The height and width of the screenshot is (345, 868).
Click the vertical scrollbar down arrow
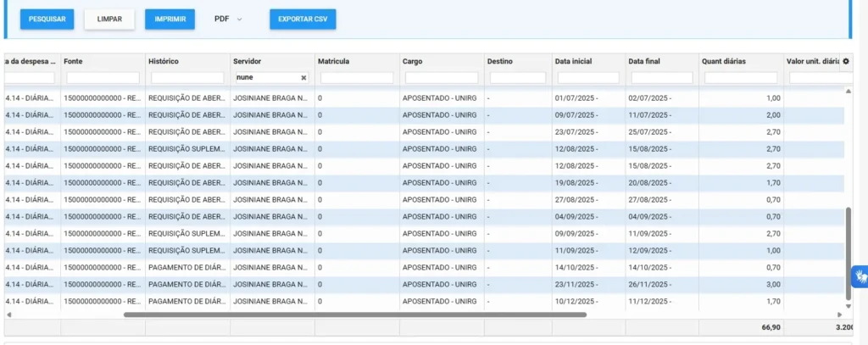tap(848, 306)
